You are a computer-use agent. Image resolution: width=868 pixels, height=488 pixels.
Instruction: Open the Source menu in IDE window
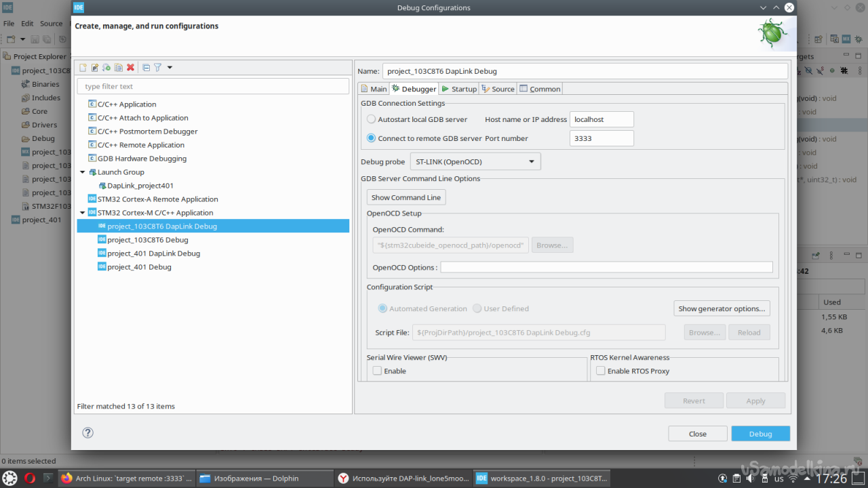(x=51, y=23)
